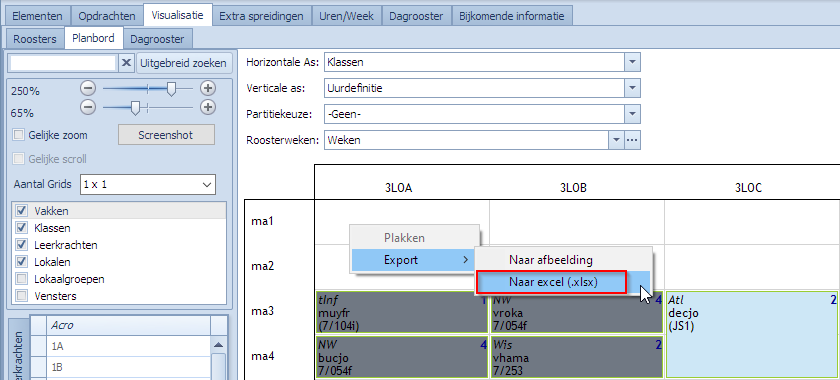The height and width of the screenshot is (380, 840).
Task: Toggle the Gelijke zoom checkbox
Action: click(x=19, y=135)
